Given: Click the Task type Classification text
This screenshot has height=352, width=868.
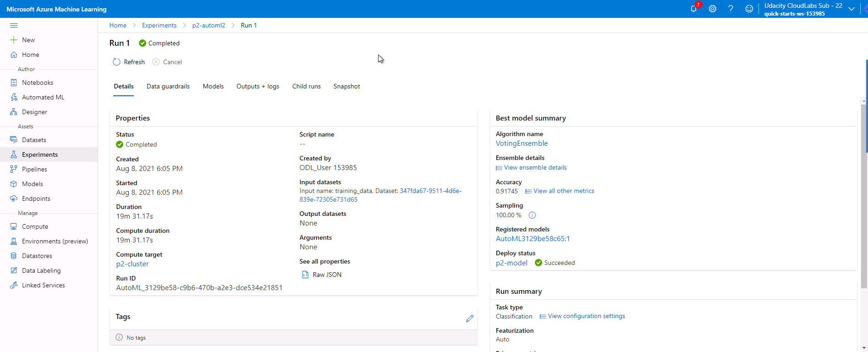Looking at the screenshot, I should click(x=514, y=316).
